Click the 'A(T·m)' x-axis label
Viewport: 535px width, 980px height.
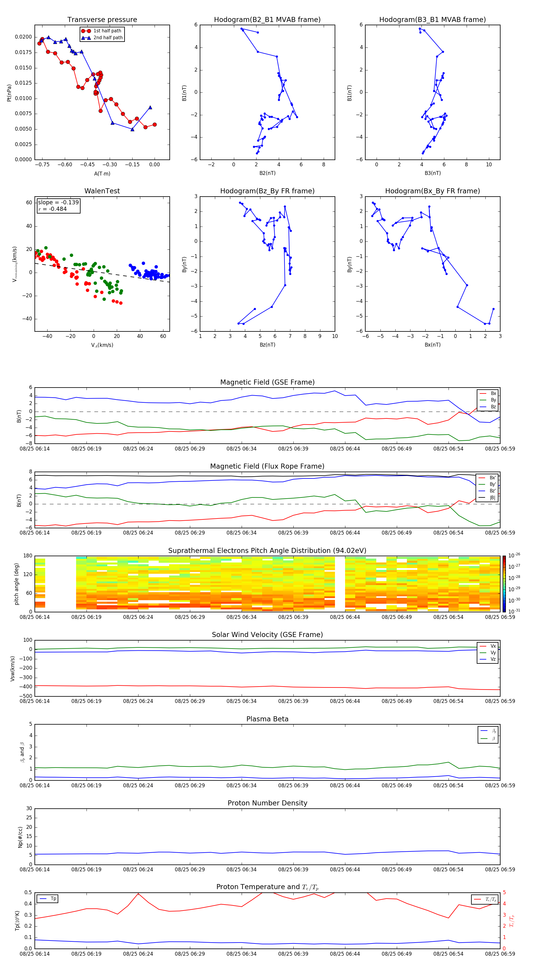point(102,173)
